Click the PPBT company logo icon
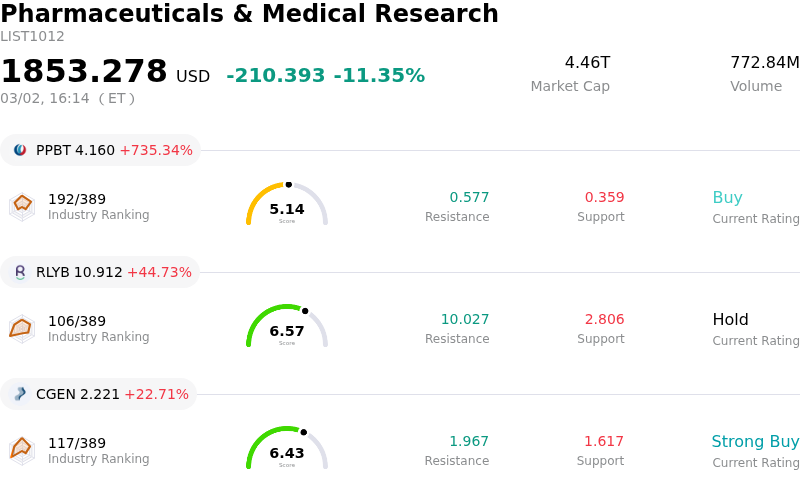Image resolution: width=800 pixels, height=488 pixels. tap(20, 150)
